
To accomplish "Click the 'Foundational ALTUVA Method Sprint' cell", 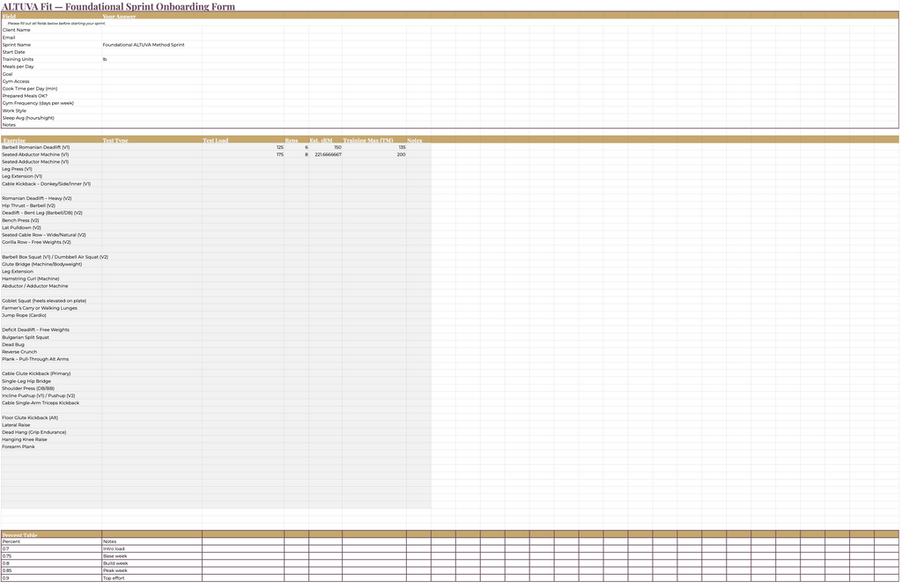I will coord(152,45).
